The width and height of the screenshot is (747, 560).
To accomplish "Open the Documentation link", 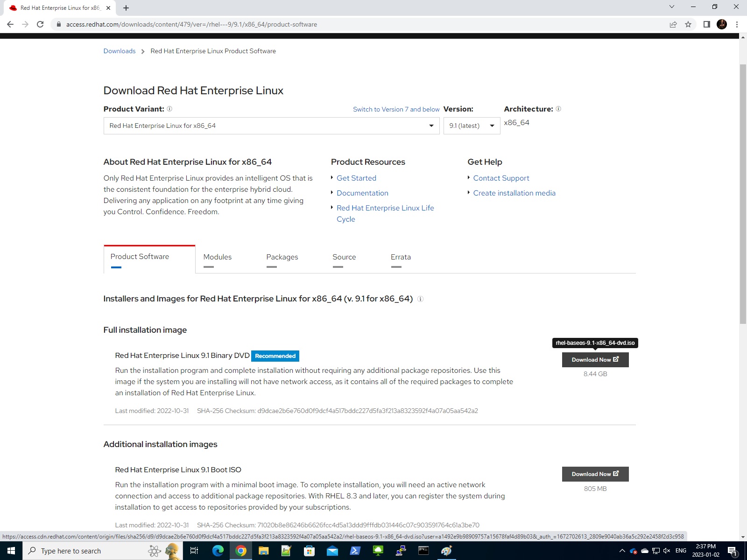I will tap(362, 193).
